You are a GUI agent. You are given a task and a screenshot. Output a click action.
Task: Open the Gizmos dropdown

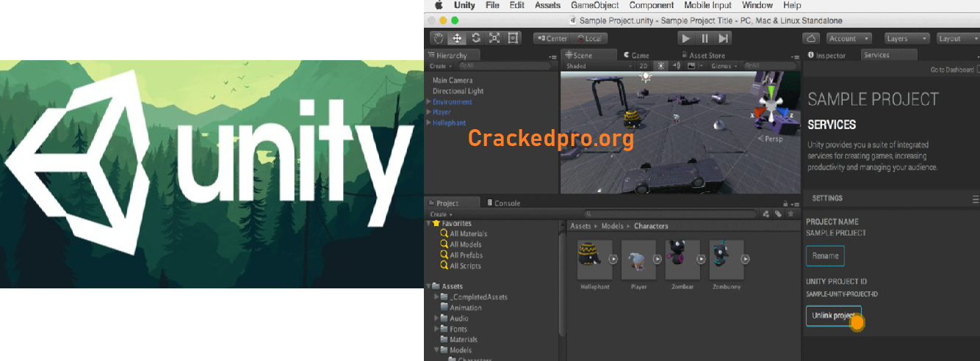click(724, 66)
